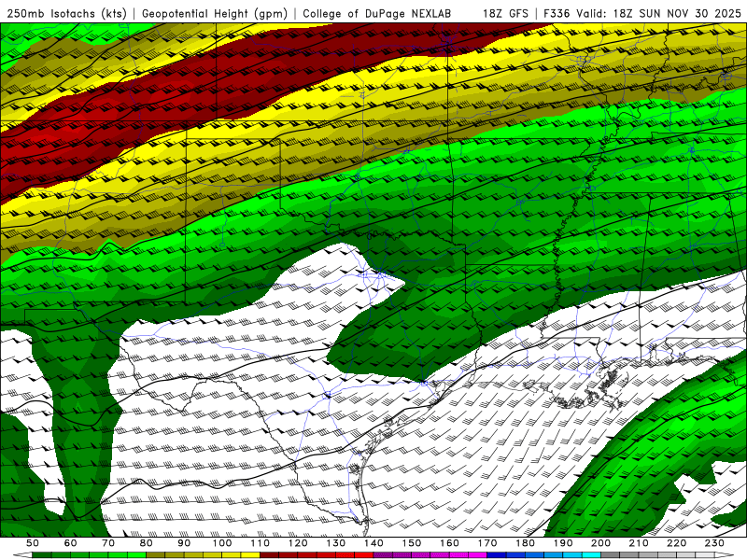Click the dark blue legend swatch just after 170
This screenshot has height=560, width=747.
(x=497, y=554)
